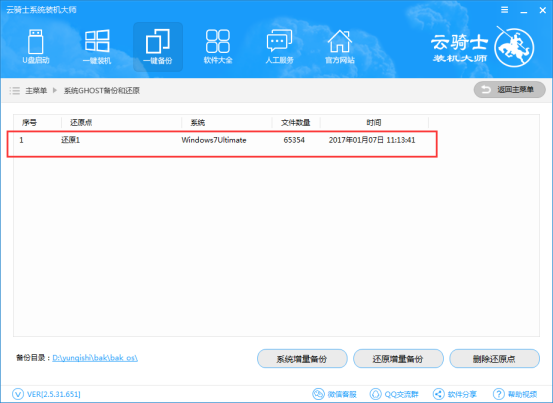Click the 系统 column header

(x=198, y=122)
